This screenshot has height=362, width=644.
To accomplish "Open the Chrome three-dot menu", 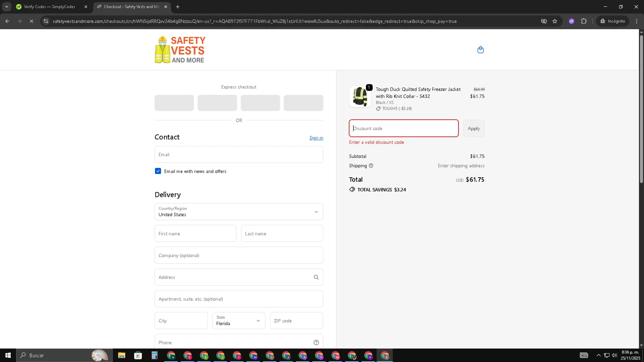I will pyautogui.click(x=637, y=21).
